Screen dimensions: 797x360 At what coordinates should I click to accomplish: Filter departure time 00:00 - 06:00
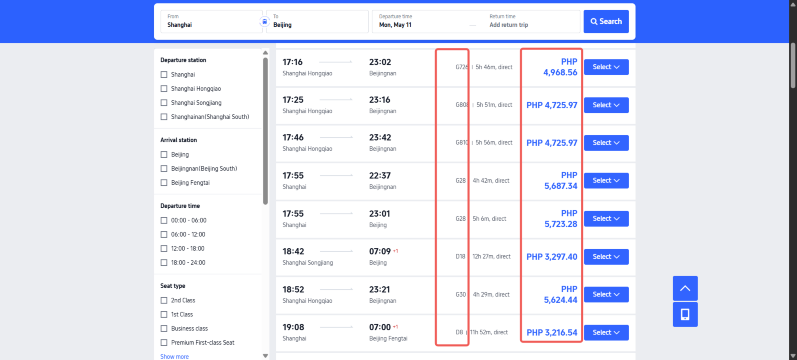tap(164, 221)
